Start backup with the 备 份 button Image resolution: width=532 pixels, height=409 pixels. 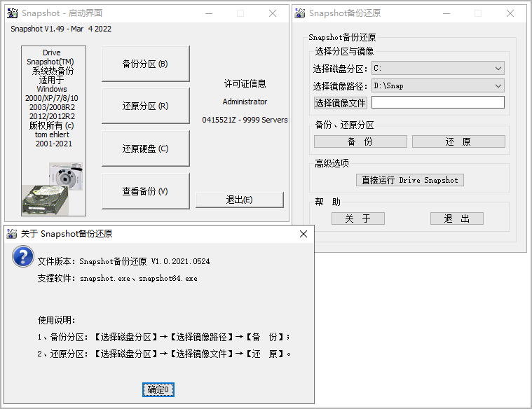pyautogui.click(x=360, y=141)
